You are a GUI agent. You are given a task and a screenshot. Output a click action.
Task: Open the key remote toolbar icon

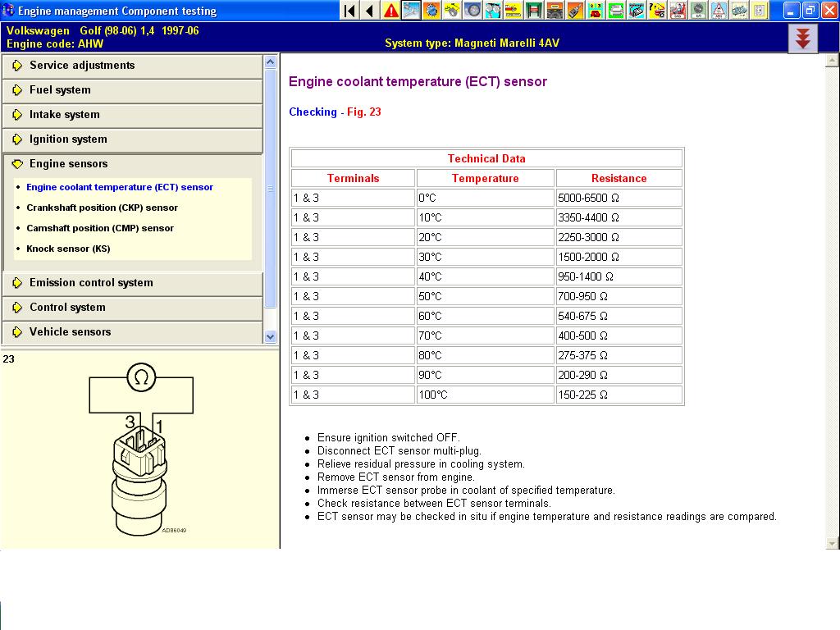point(575,11)
